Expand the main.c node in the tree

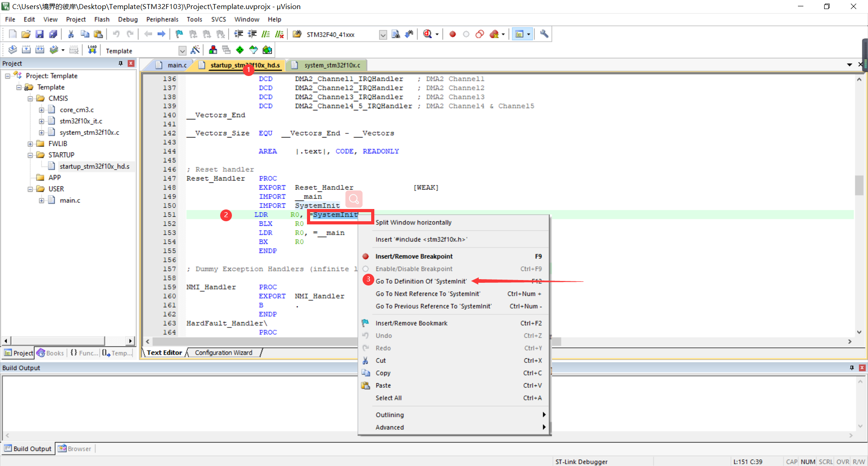coord(41,200)
